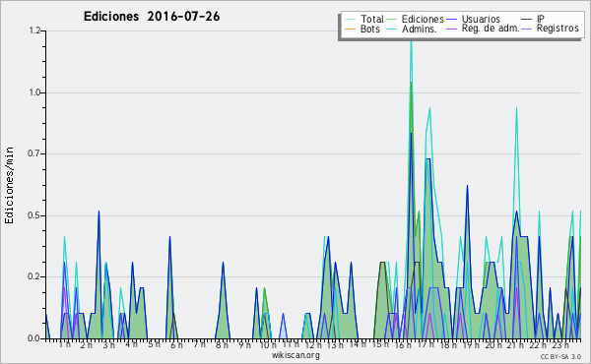Click the IP legend label

pos(541,19)
